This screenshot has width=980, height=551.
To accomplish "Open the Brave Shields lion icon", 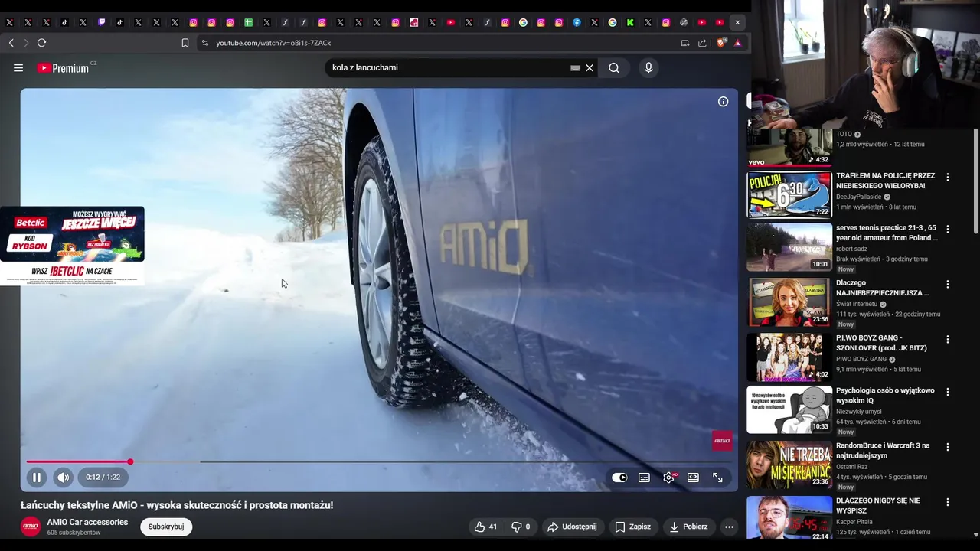I will [x=720, y=43].
